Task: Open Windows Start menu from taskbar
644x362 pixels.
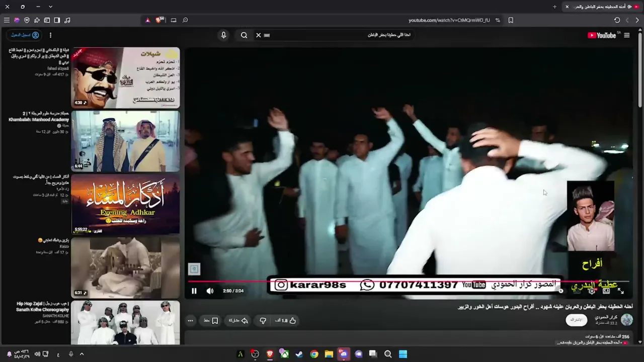Action: [x=403, y=354]
